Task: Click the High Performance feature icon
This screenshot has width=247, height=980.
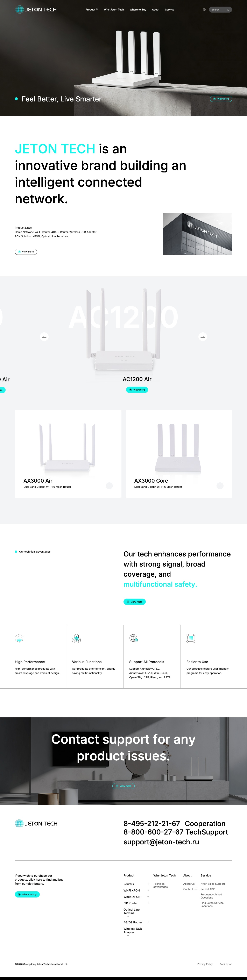Action: (19, 638)
